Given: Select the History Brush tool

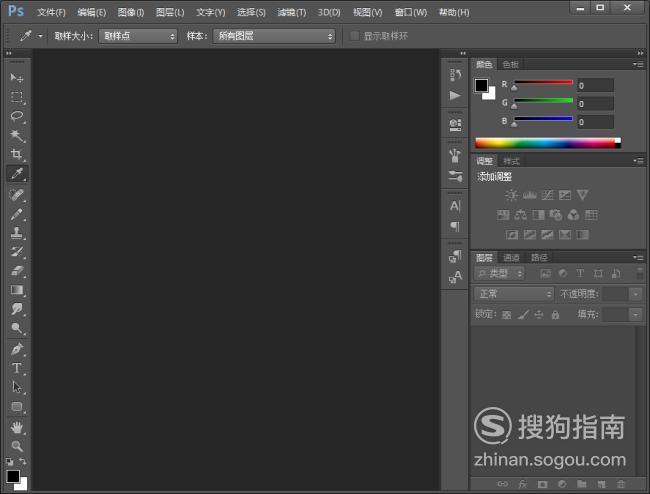Looking at the screenshot, I should pos(17,252).
